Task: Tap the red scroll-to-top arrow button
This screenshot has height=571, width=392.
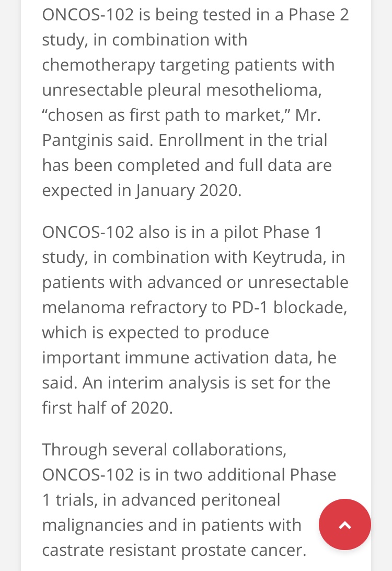Action: coord(344,524)
